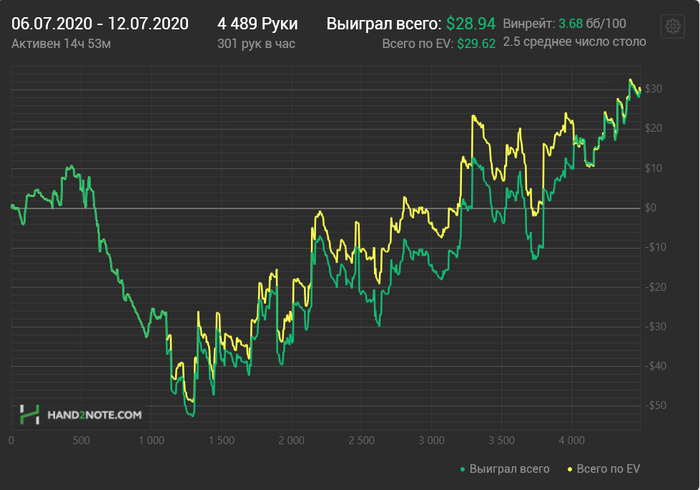The width and height of the screenshot is (700, 490).
Task: Click the 4 000 x-axis label
Action: (x=572, y=441)
